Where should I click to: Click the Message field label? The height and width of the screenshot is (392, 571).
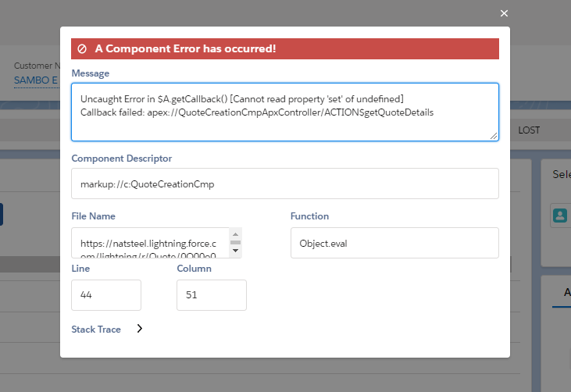click(90, 73)
